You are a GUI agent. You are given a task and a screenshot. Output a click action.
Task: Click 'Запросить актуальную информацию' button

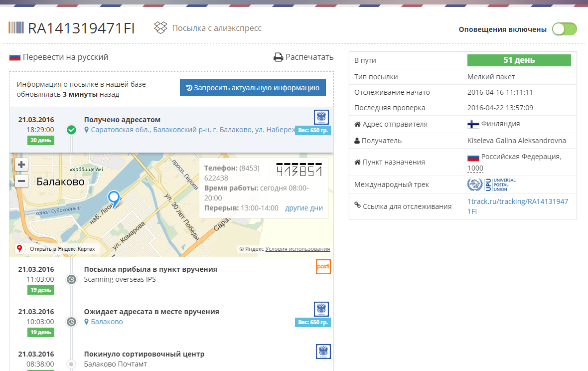click(x=253, y=88)
